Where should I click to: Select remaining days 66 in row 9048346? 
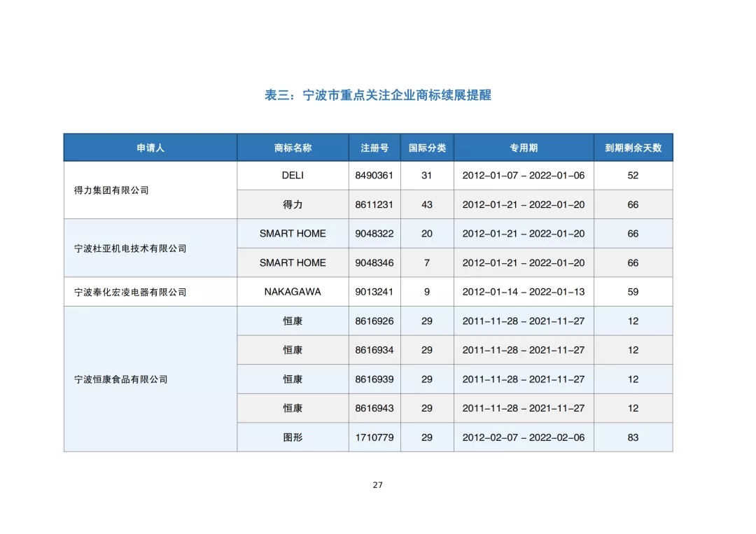click(x=633, y=262)
